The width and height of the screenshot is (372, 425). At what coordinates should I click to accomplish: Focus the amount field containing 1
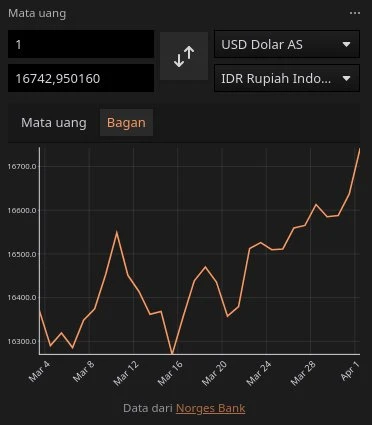(81, 44)
